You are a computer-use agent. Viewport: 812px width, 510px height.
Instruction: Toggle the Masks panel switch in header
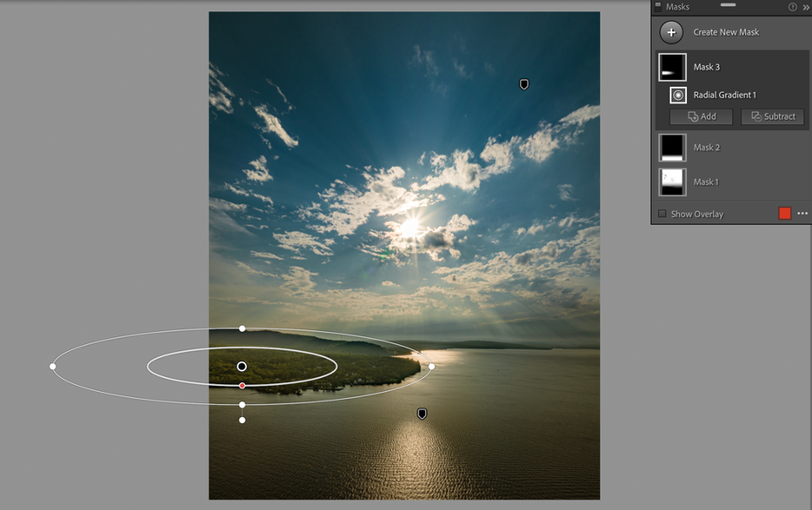click(658, 6)
